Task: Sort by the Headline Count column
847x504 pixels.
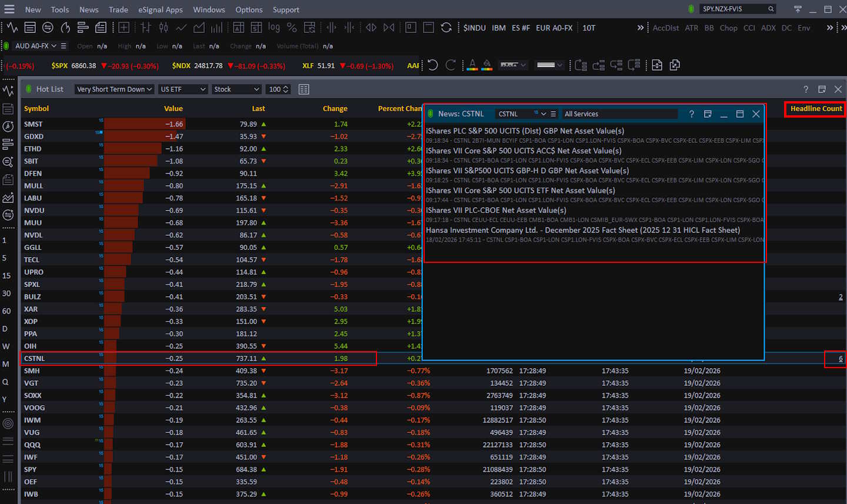Action: 816,109
